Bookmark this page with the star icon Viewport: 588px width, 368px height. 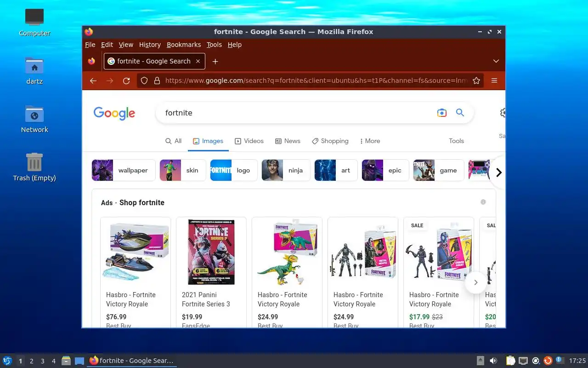click(x=476, y=80)
